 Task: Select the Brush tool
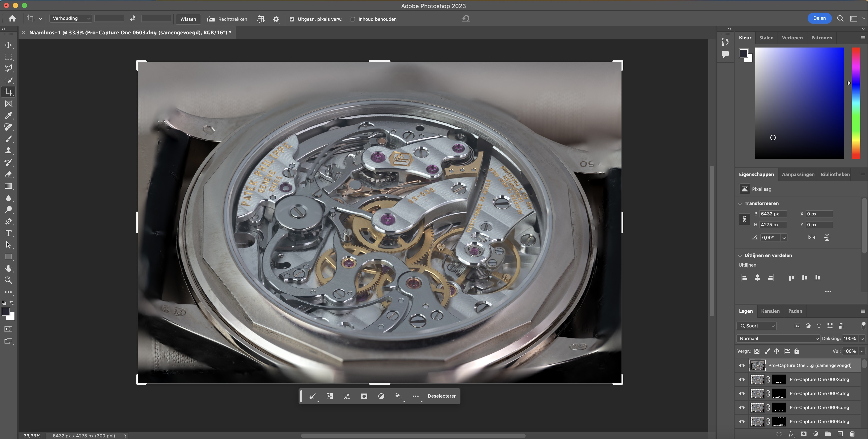8,139
